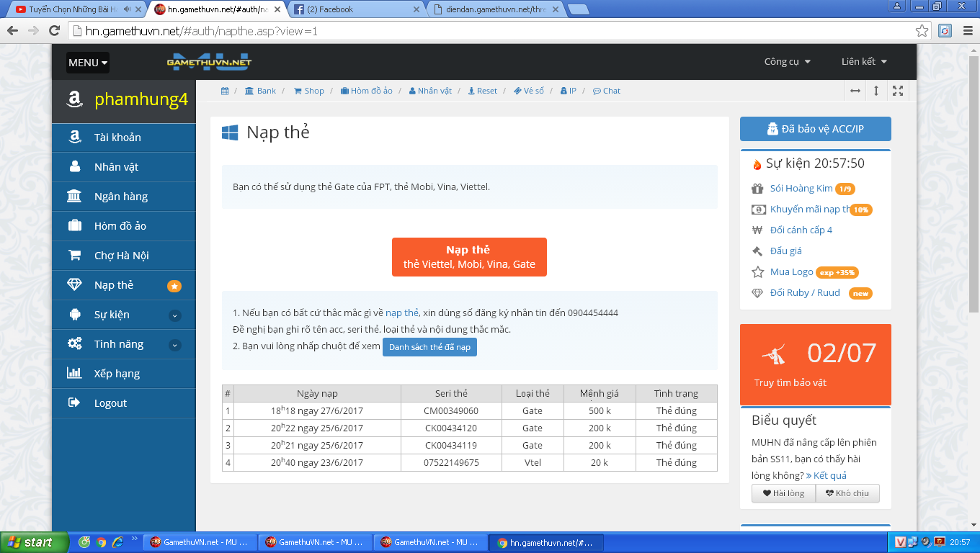
Task: Mute the first tab's speaker icon
Action: [x=128, y=9]
